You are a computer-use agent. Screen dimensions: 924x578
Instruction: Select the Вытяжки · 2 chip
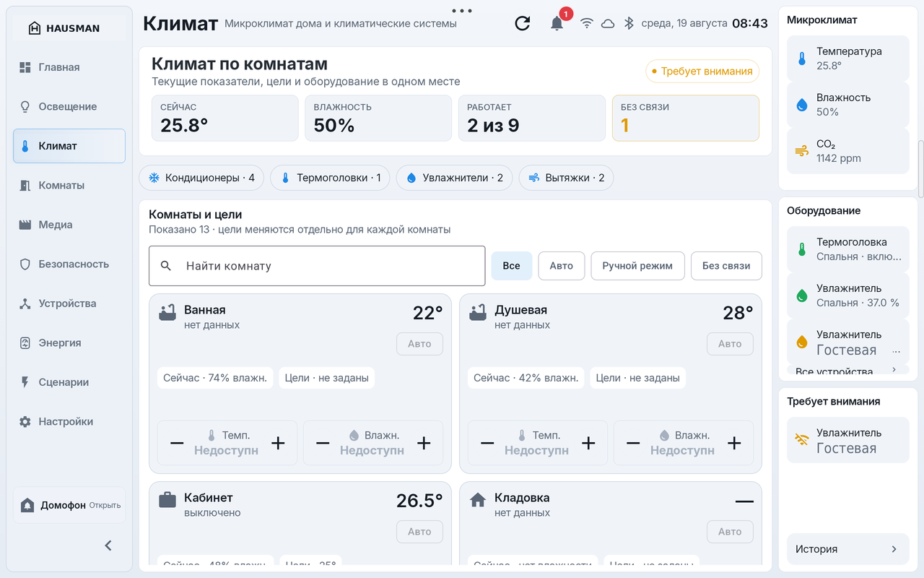pyautogui.click(x=567, y=178)
